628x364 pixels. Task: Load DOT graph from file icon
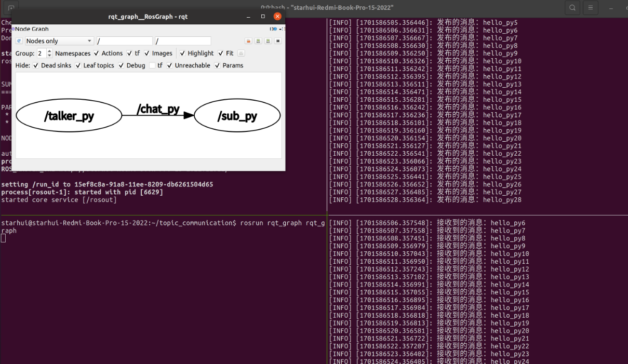248,41
